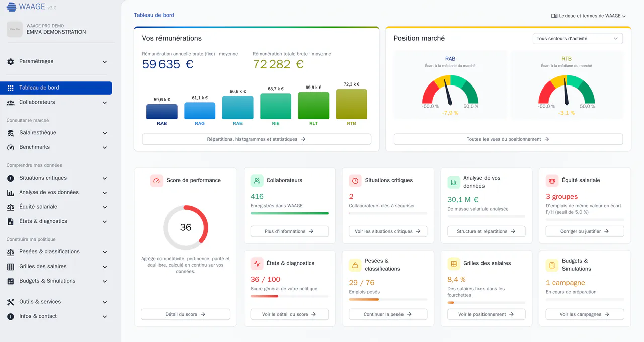644x342 pixels.
Task: Click the Équité salariale card scales icon
Action: point(552,181)
